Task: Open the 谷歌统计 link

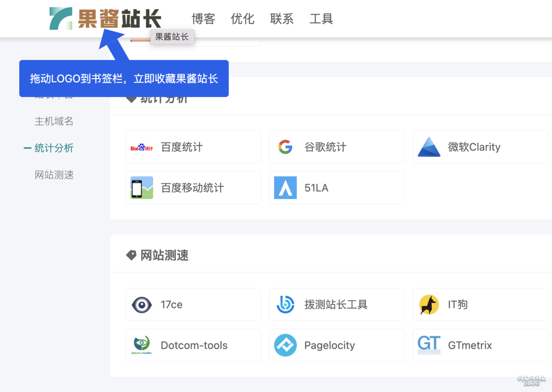Action: coord(325,147)
